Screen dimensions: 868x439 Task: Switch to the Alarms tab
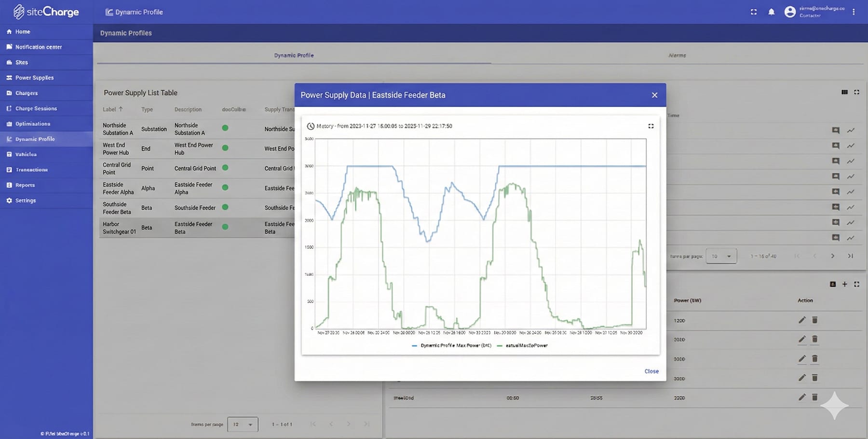click(677, 55)
